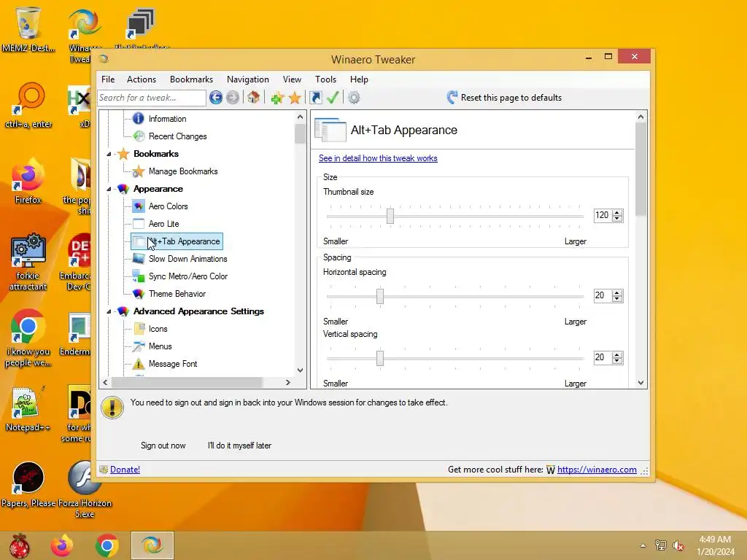Open Papers, Please desktop icon
The width and height of the screenshot is (747, 560).
pyautogui.click(x=28, y=484)
